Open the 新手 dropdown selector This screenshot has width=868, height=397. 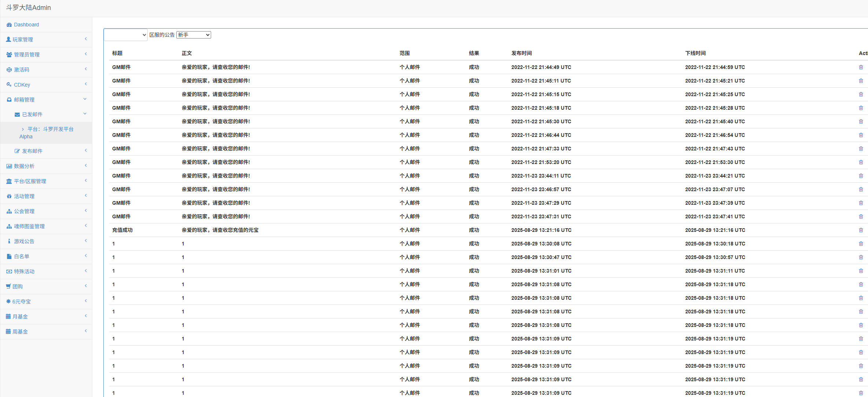click(x=194, y=35)
